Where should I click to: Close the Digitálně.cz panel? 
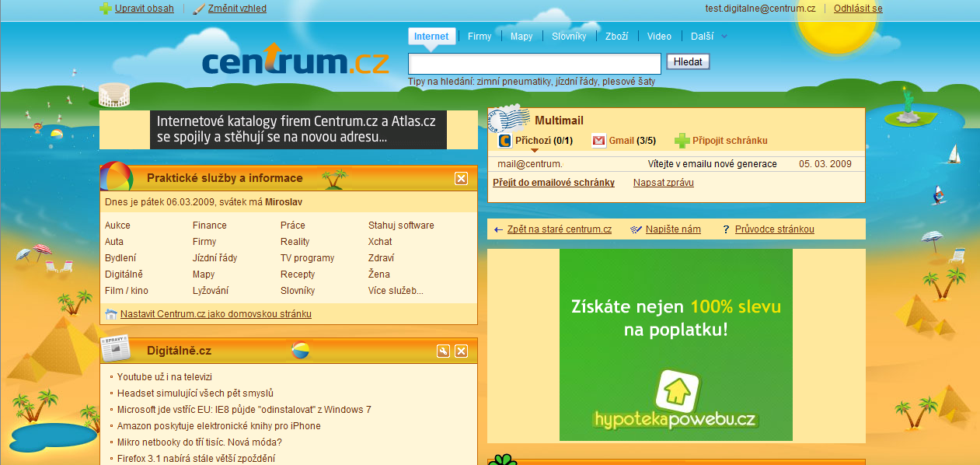click(461, 351)
